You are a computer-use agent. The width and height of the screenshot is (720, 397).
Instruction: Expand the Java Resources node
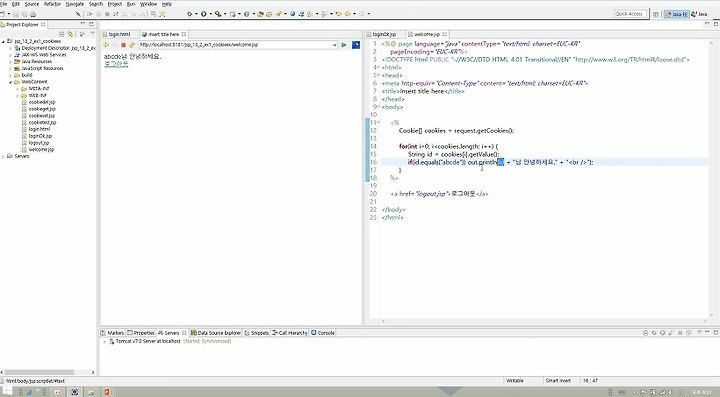click(11, 62)
